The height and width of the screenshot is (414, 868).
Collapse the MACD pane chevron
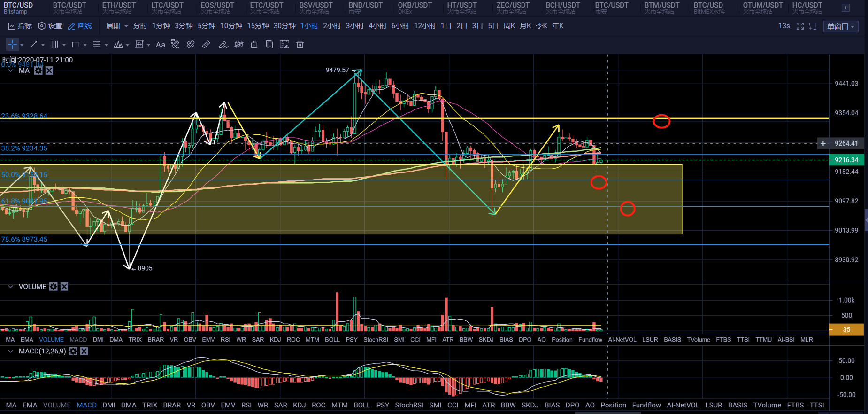[x=10, y=352]
